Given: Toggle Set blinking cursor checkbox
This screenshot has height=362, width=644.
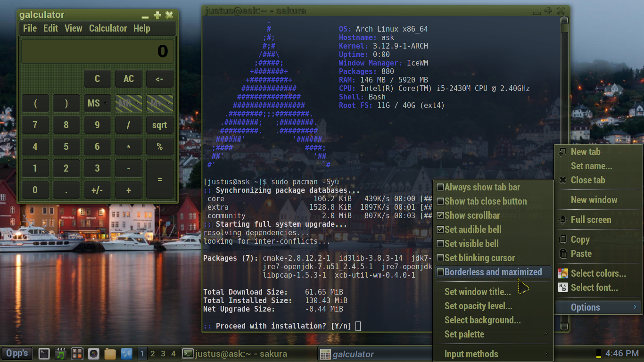Looking at the screenshot, I should pos(440,258).
